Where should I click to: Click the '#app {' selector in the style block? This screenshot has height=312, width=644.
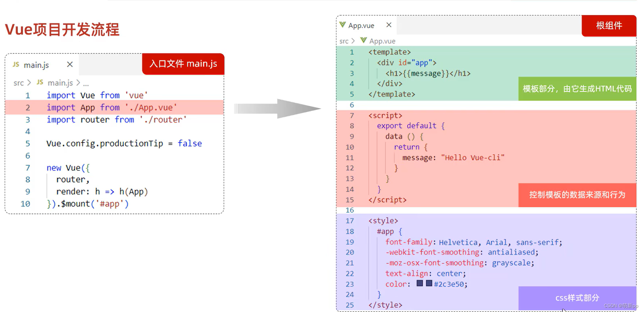coord(389,231)
